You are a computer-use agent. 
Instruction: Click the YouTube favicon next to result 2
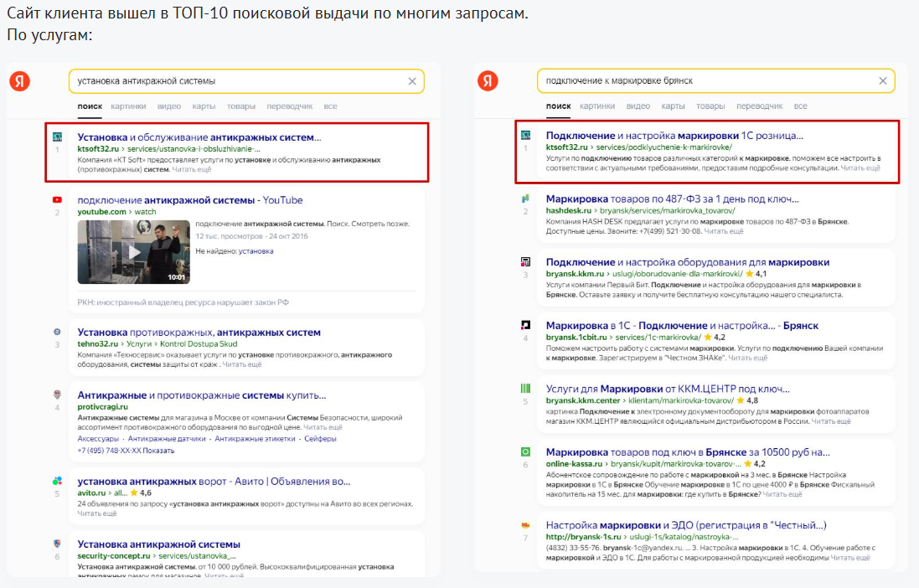pyautogui.click(x=57, y=200)
